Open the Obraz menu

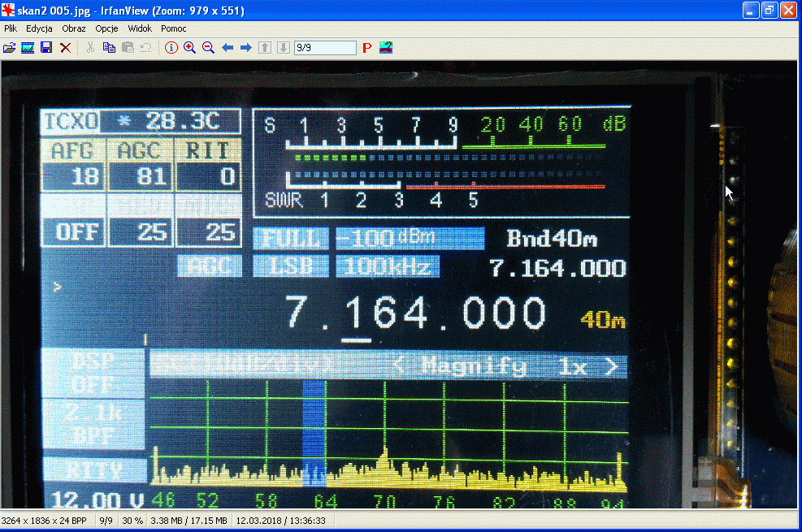click(74, 28)
